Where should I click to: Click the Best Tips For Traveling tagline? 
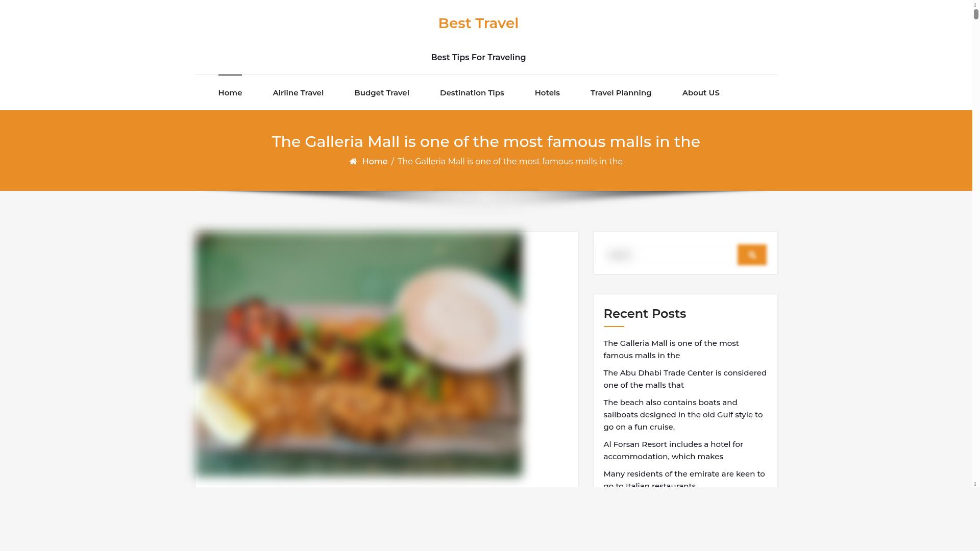478,58
